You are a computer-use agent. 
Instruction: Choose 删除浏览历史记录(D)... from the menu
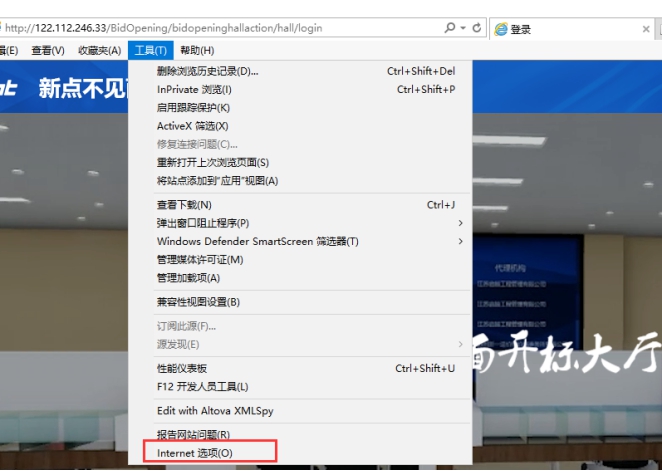pos(207,71)
